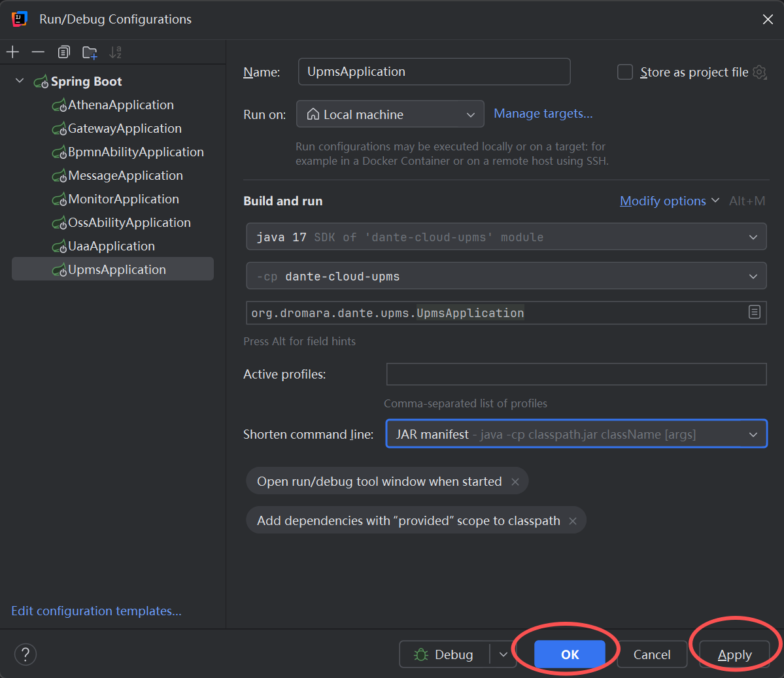Image resolution: width=784 pixels, height=678 pixels.
Task: Open the main class browse icon
Action: pyautogui.click(x=754, y=313)
